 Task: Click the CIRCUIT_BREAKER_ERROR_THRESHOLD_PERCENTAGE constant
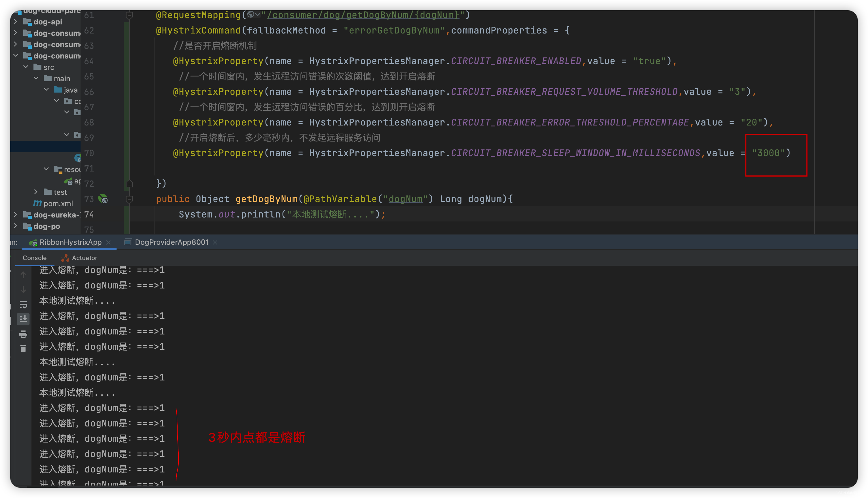pyautogui.click(x=570, y=122)
